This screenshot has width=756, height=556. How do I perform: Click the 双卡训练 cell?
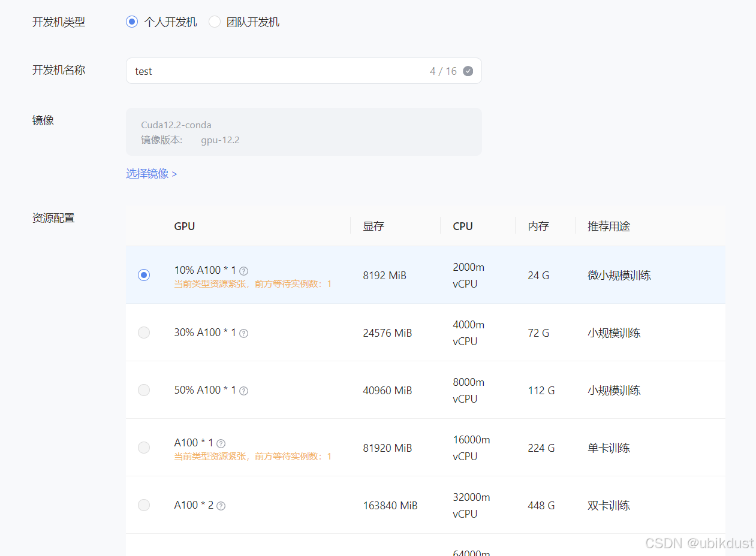(609, 506)
